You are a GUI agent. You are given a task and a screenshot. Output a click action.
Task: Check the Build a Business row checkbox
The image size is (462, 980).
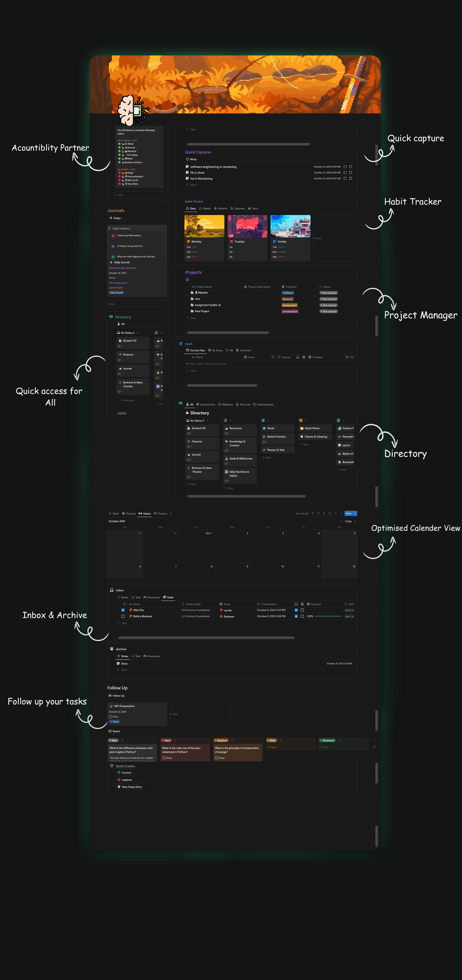tap(123, 616)
